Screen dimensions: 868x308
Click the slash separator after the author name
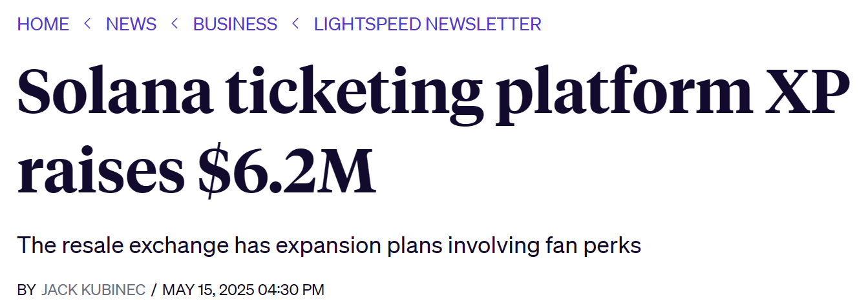[154, 290]
